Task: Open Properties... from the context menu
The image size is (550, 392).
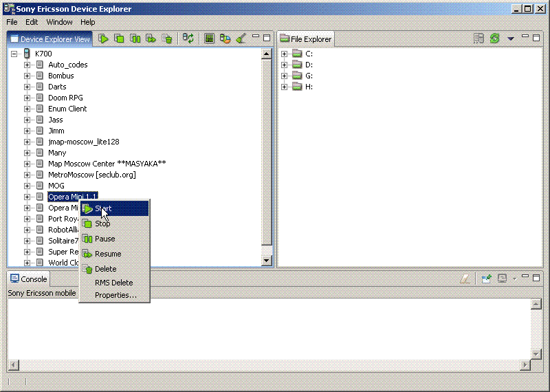Action: pos(114,295)
